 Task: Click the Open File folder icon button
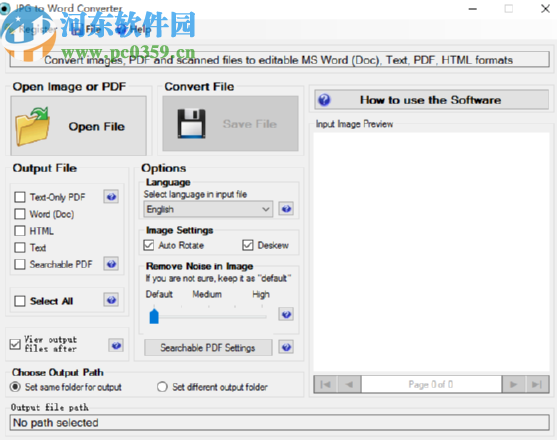click(x=79, y=126)
